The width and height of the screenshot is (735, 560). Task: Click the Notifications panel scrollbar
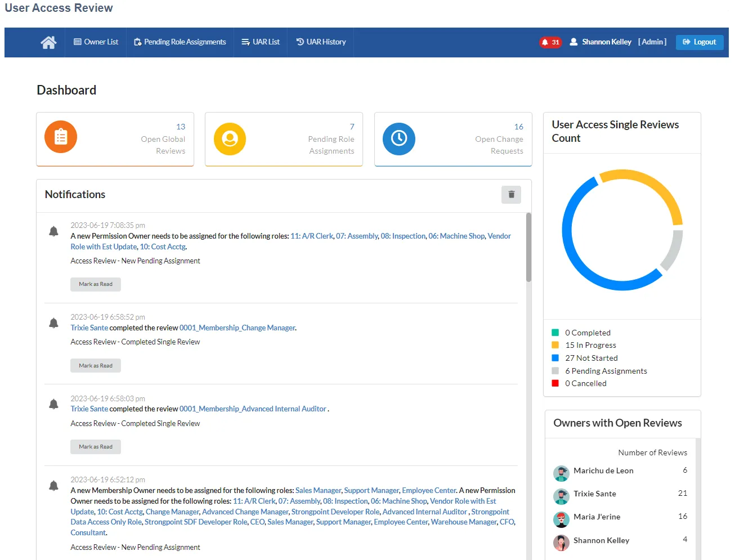click(x=528, y=248)
